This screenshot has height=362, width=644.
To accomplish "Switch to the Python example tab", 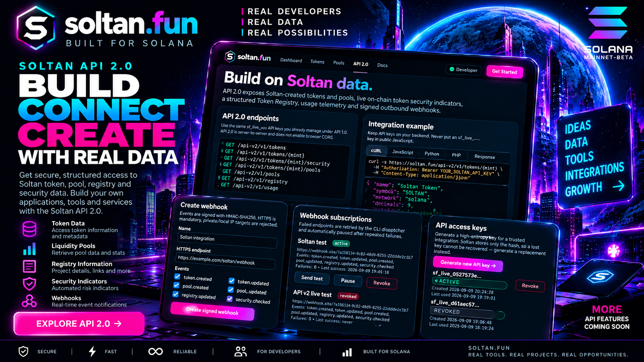I will click(x=432, y=154).
